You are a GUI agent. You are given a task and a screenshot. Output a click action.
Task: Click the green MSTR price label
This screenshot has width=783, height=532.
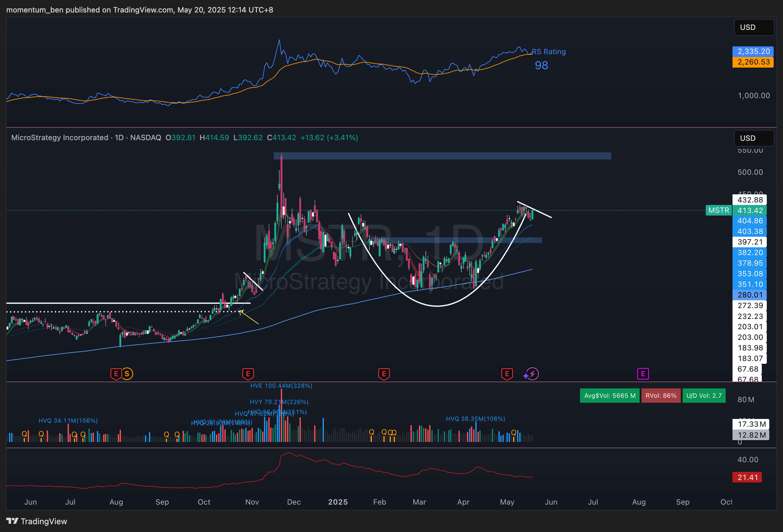[719, 211]
